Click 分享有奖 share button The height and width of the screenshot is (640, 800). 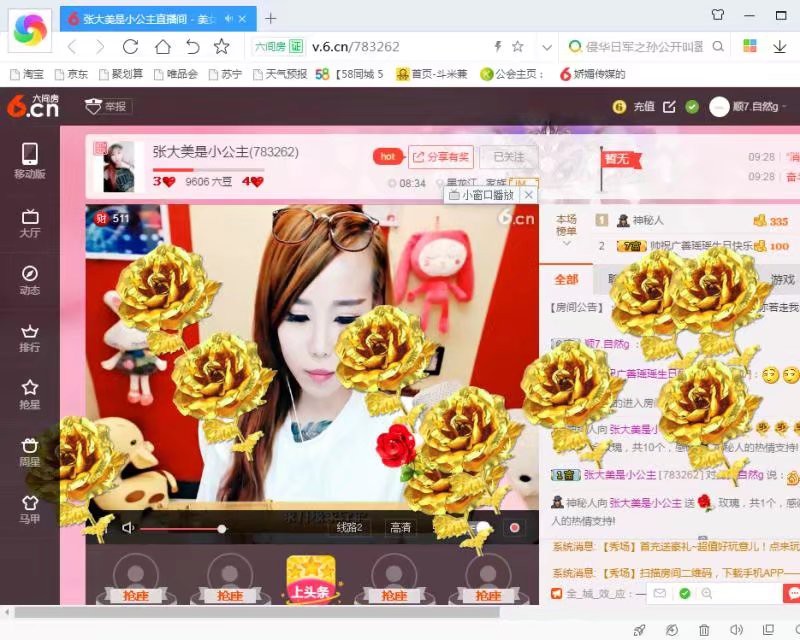(x=441, y=157)
